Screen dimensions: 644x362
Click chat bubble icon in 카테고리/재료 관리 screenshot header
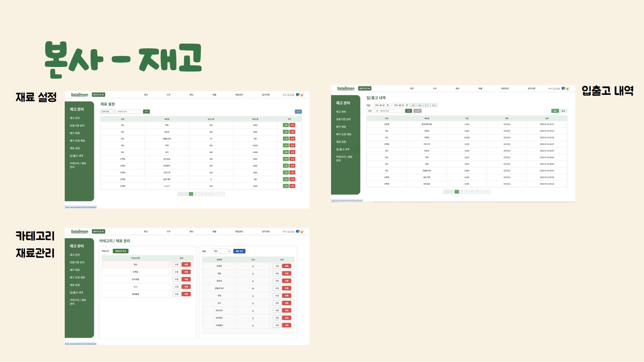pos(298,232)
